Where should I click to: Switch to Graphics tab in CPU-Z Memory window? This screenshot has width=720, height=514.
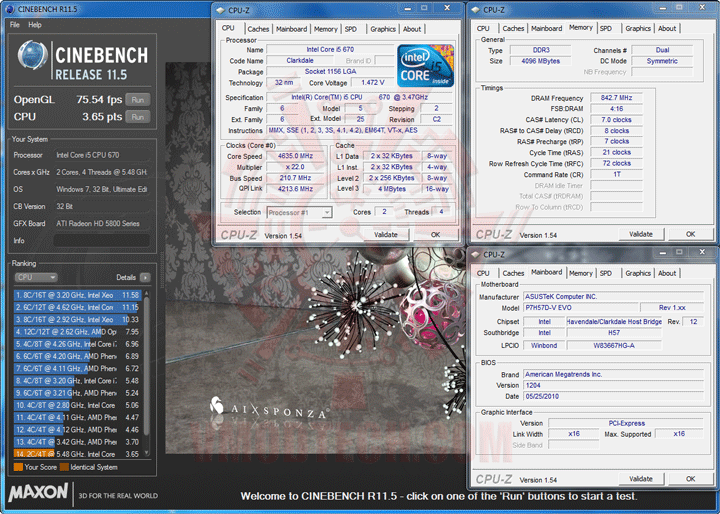pos(638,28)
